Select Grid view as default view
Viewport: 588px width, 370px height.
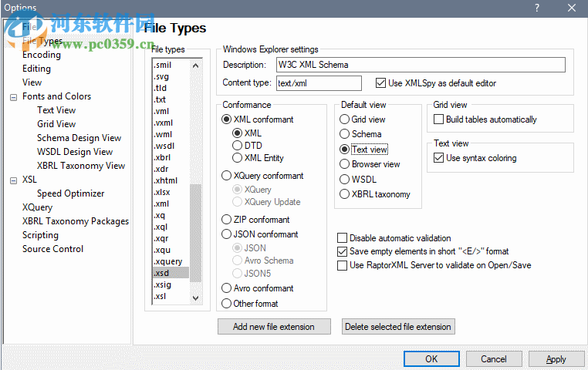(345, 119)
